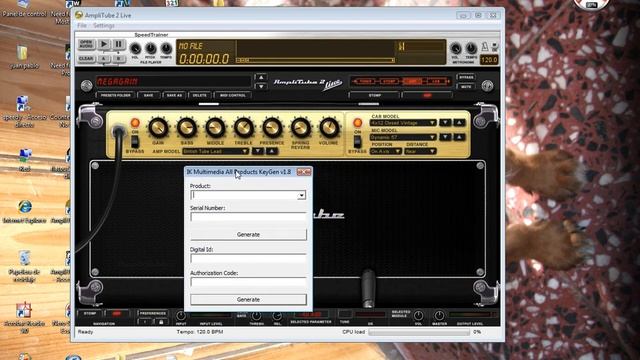
Task: Click the metronome Tempo knob
Action: [471, 49]
